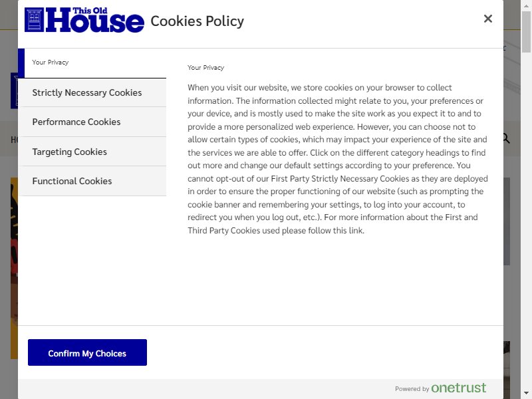The height and width of the screenshot is (399, 532).
Task: Click the page scrollbar thumb
Action: pos(526,31)
